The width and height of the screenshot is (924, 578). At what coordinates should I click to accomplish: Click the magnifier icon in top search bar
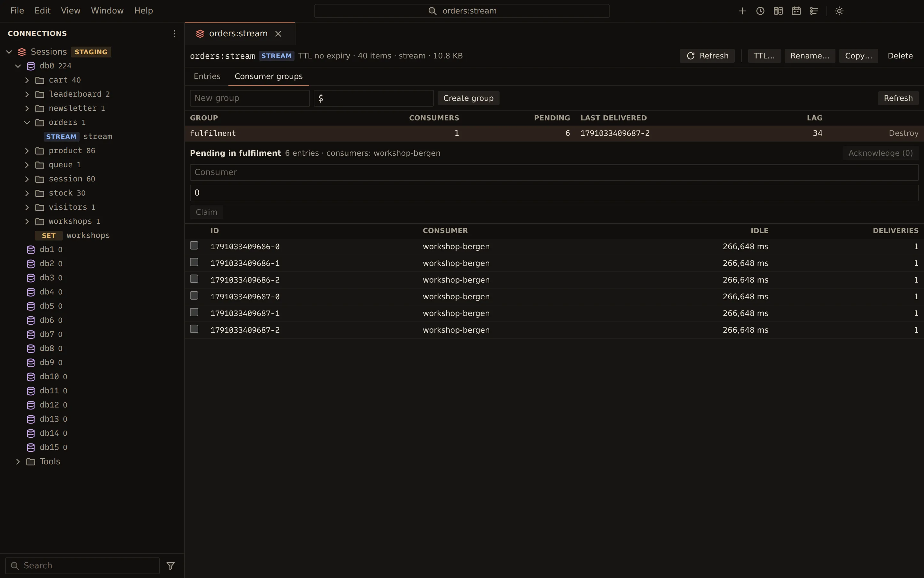pyautogui.click(x=432, y=11)
